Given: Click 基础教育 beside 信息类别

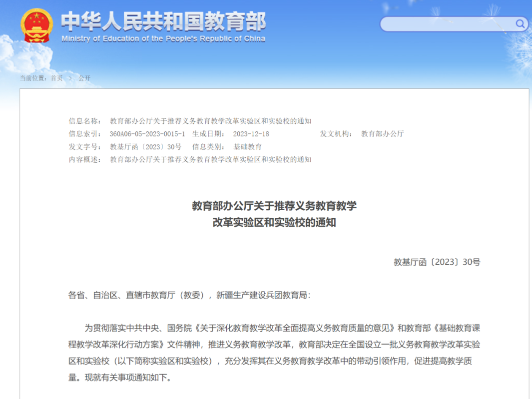Looking at the screenshot, I should tap(248, 147).
